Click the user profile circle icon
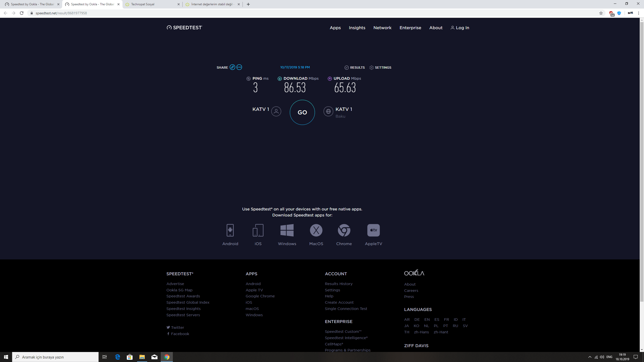The image size is (644, 362). [x=276, y=111]
